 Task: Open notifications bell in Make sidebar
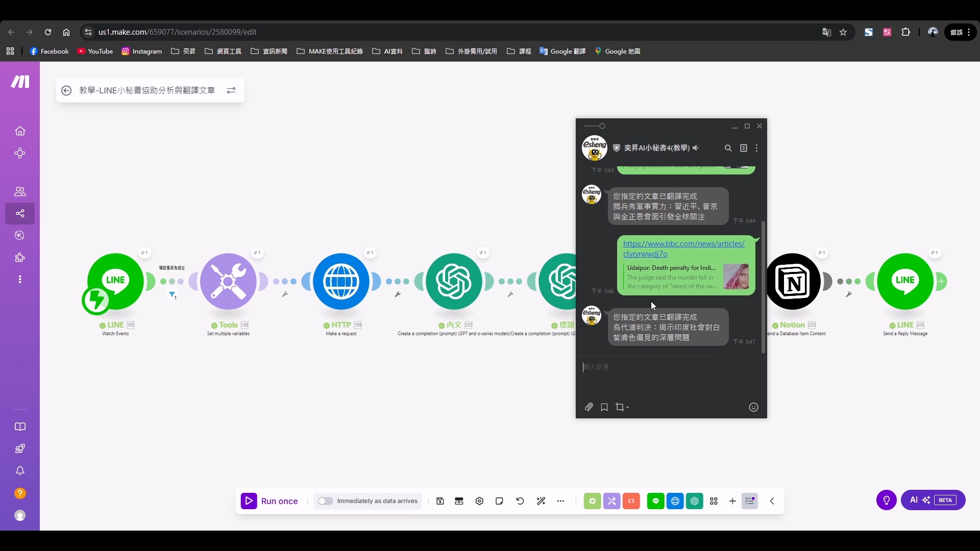20,471
